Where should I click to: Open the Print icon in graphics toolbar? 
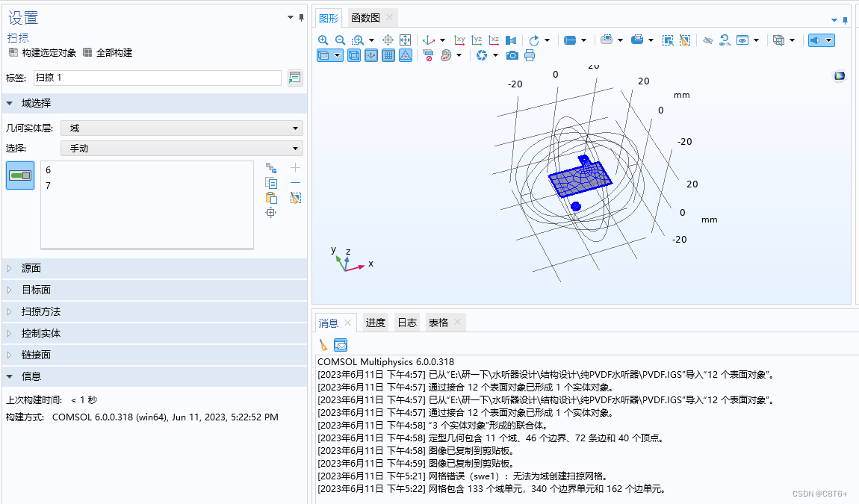pyautogui.click(x=530, y=55)
